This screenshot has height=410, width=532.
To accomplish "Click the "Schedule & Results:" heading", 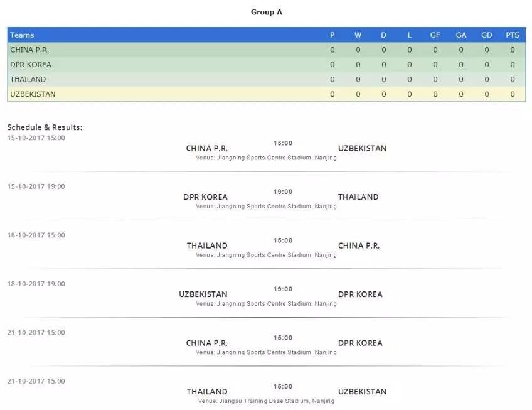I will coord(45,127).
